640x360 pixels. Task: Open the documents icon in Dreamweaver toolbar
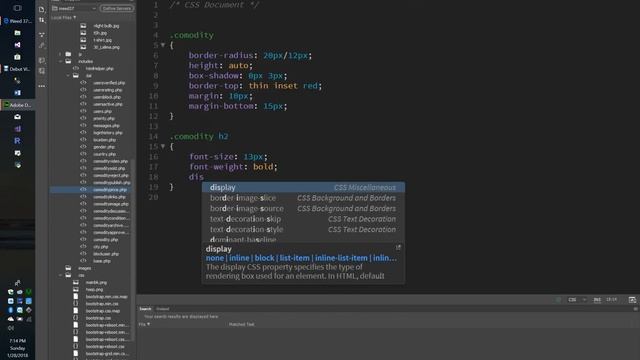tap(42, 9)
